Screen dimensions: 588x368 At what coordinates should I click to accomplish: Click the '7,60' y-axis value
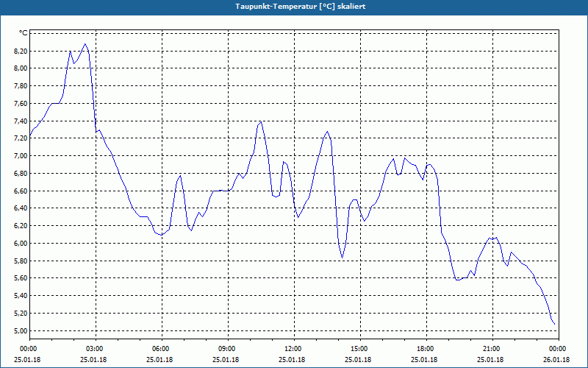(21, 104)
